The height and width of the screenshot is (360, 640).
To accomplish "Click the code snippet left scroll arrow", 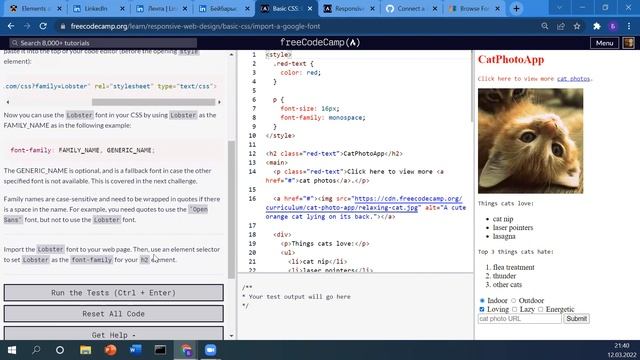I will coord(8,102).
